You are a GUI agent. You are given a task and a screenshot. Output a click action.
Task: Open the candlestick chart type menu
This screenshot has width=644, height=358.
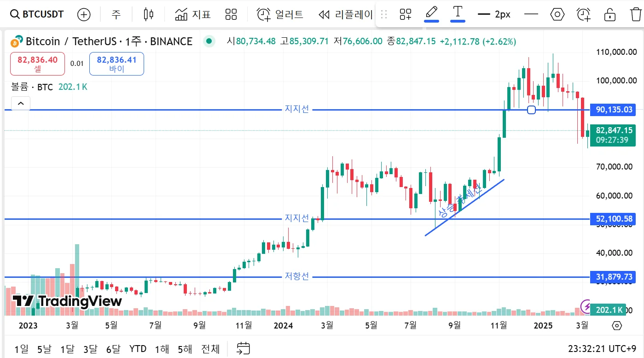[148, 14]
